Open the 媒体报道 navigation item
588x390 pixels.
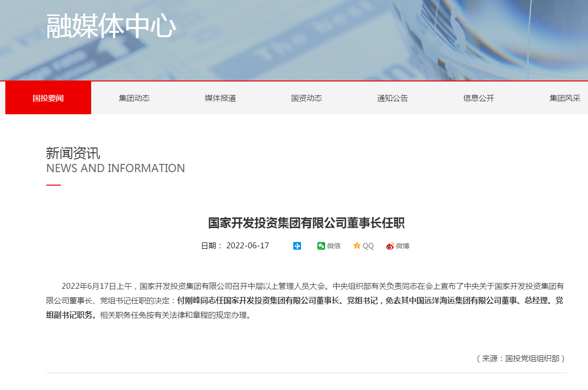tap(220, 98)
